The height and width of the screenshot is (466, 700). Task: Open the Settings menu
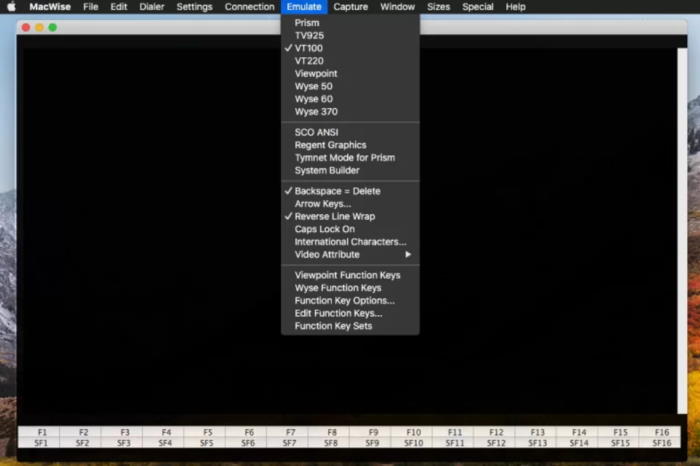[194, 7]
